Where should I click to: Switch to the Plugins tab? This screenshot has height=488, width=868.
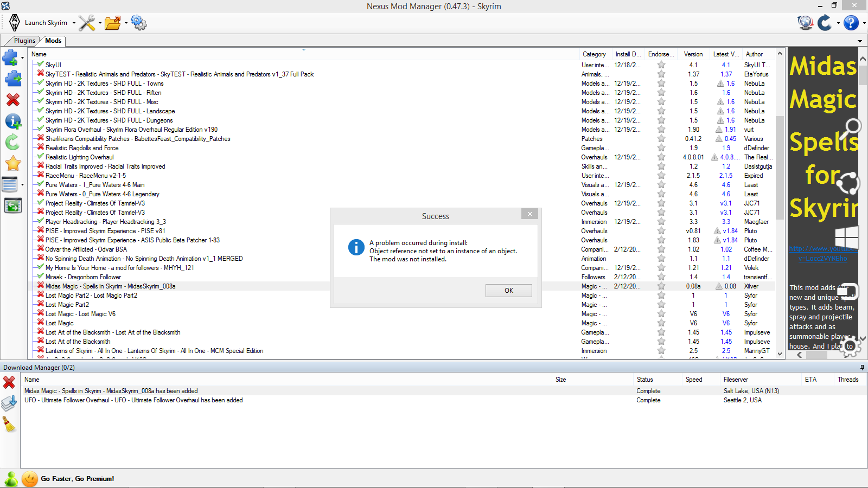point(24,41)
